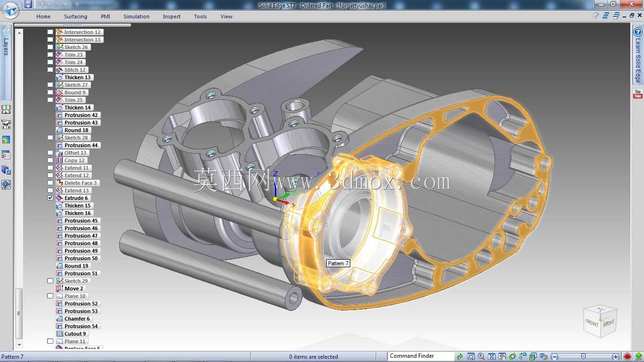
Task: Open the Layers side panel tab
Action: coord(6,62)
